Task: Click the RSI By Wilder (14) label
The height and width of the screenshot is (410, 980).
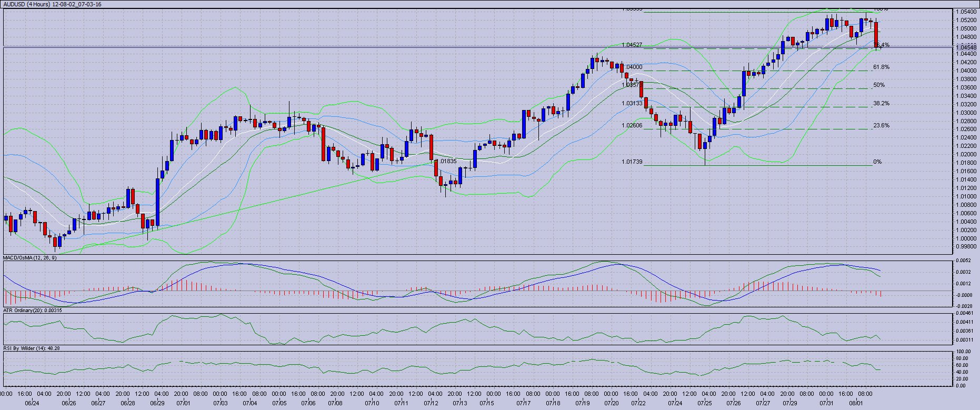Action: point(31,348)
